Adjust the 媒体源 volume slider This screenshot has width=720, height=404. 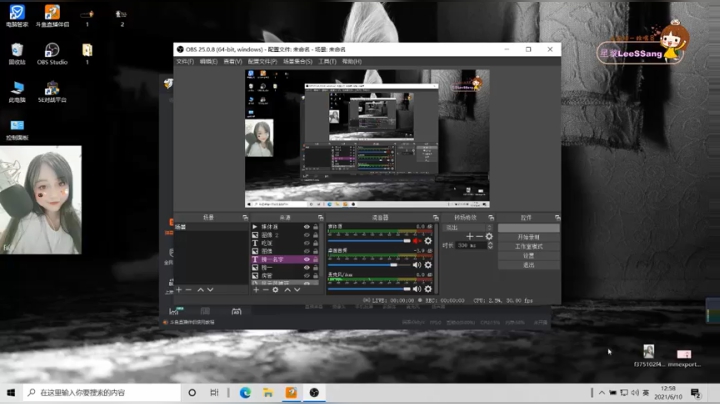click(x=369, y=241)
